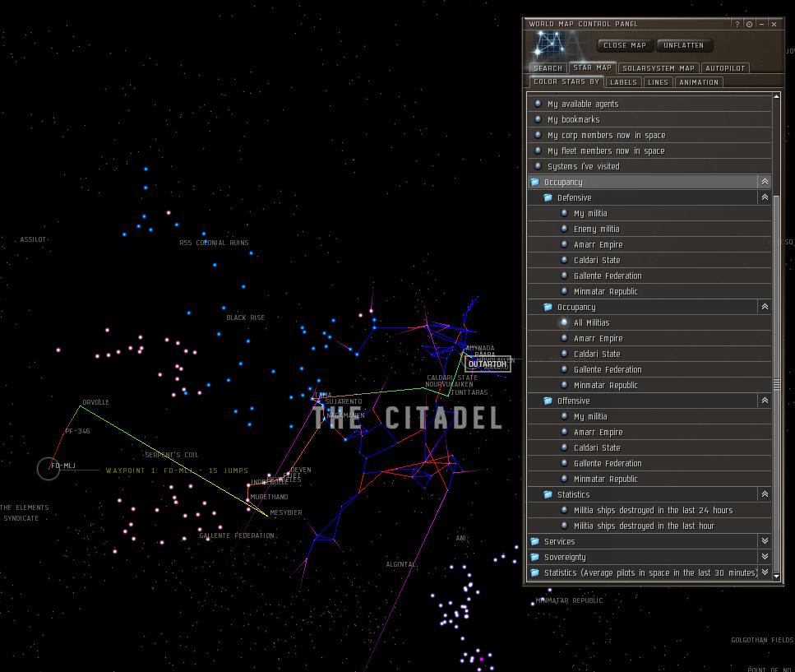Click the help question mark icon in the panel title bar

[737, 24]
